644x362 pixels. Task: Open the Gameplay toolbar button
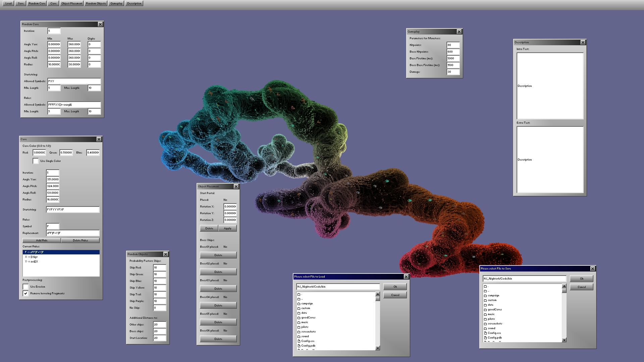(x=116, y=3)
